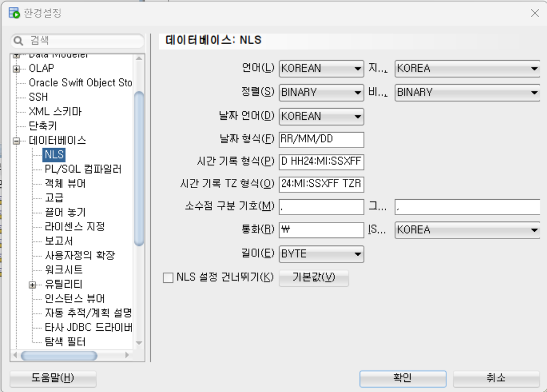This screenshot has width=547, height=392.
Task: Collapse the 데이터베이스 tree node
Action: (16, 141)
